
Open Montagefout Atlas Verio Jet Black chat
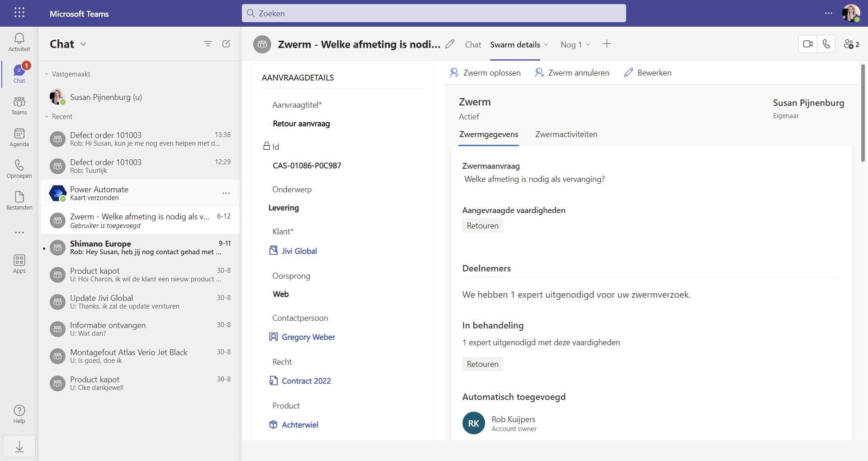tap(140, 356)
